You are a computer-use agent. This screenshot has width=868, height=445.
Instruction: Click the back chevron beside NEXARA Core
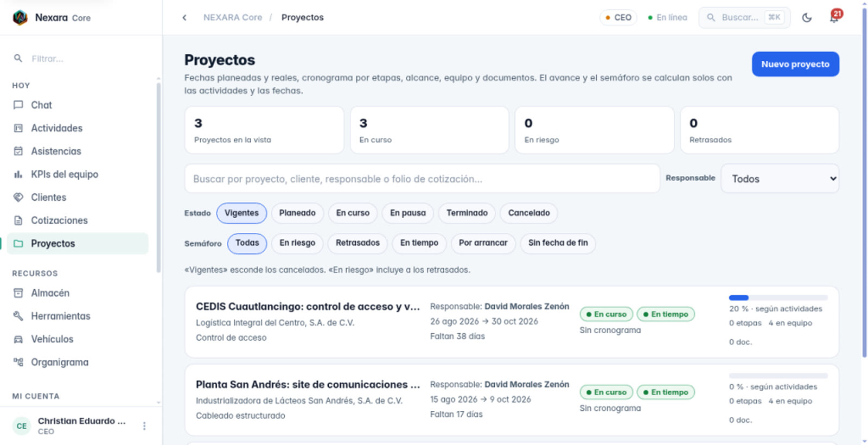click(184, 17)
